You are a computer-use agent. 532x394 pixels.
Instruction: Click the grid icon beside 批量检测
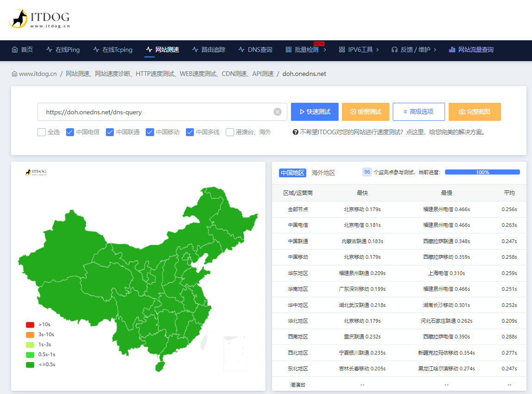click(x=288, y=50)
